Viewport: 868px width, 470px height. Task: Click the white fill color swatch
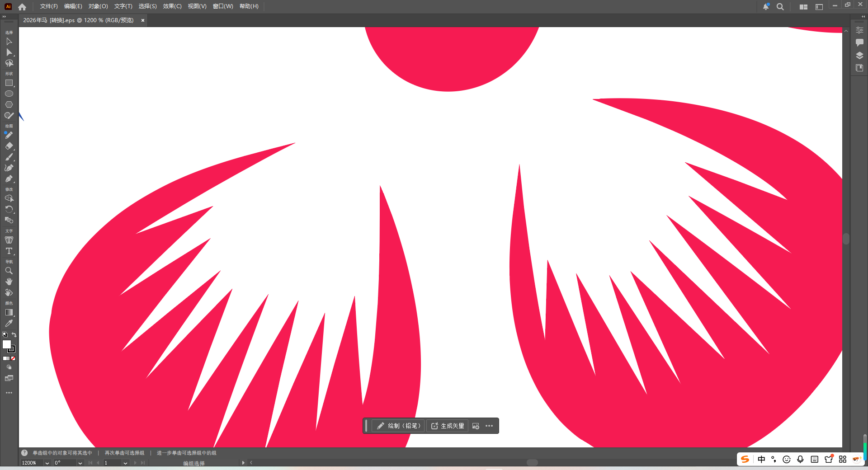pos(6,344)
